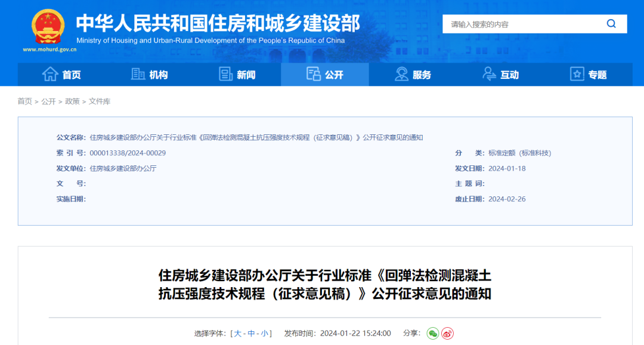
Task: Select the 服务 service icon
Action: point(401,74)
